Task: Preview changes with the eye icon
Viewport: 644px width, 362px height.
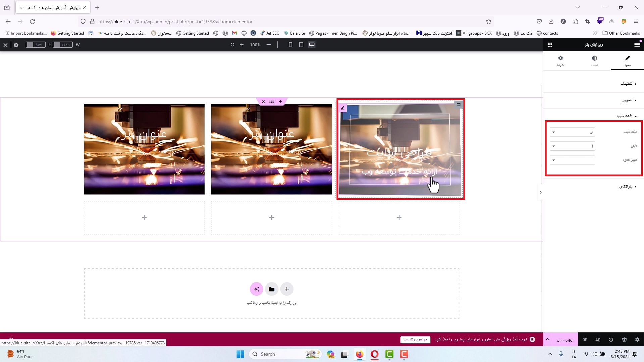Action: tap(585, 340)
